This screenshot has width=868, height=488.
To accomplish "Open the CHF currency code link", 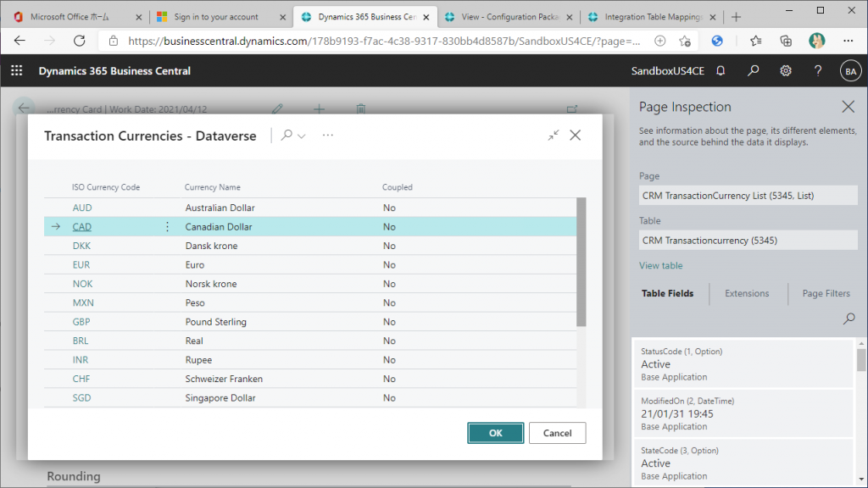I will pyautogui.click(x=81, y=379).
